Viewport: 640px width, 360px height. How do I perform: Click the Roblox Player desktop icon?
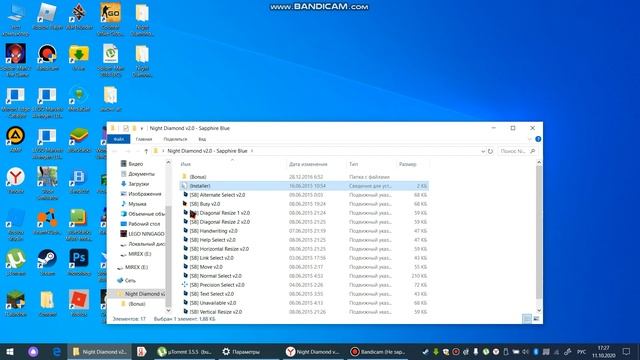tap(47, 16)
